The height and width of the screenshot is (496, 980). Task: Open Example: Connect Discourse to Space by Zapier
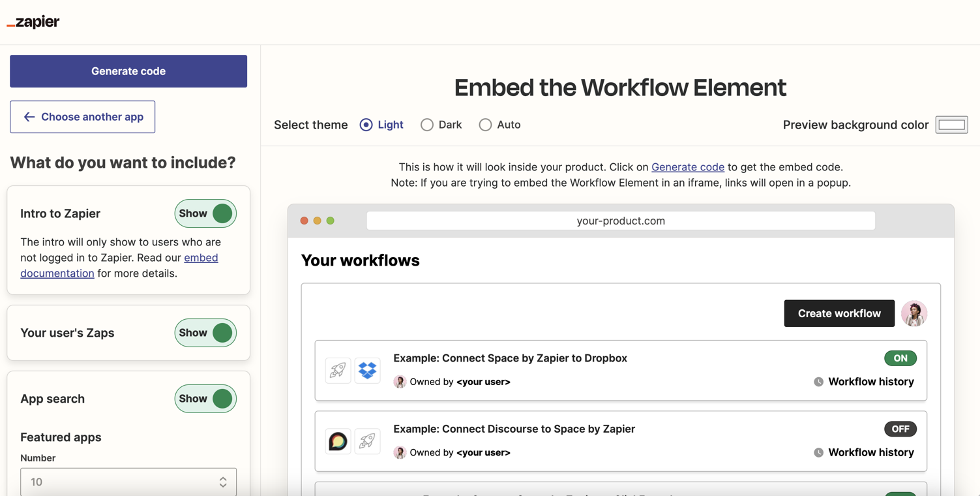(514, 429)
